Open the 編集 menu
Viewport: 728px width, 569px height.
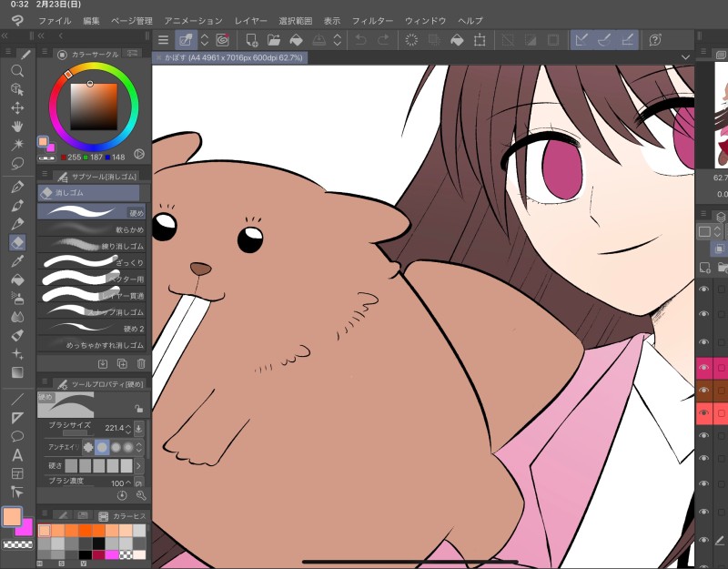[x=91, y=21]
